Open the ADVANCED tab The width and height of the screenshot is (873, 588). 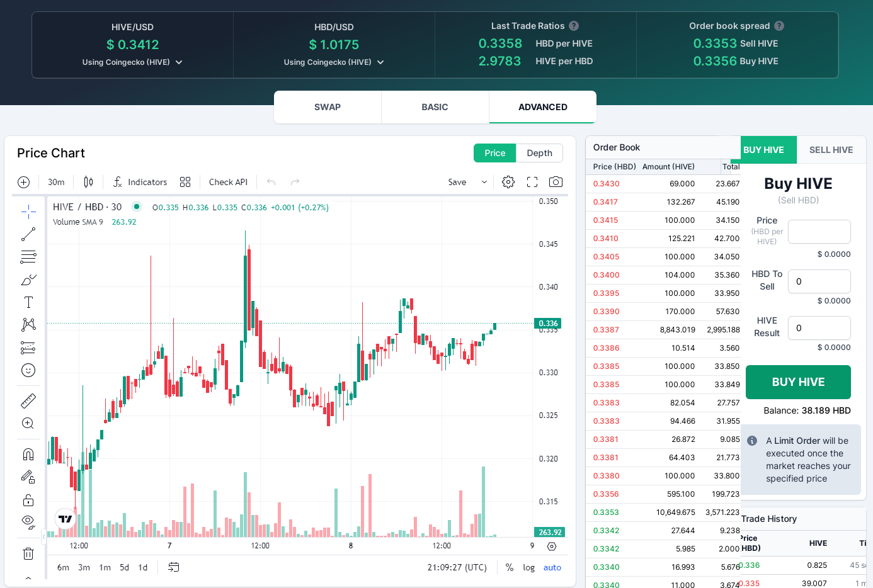pyautogui.click(x=543, y=107)
